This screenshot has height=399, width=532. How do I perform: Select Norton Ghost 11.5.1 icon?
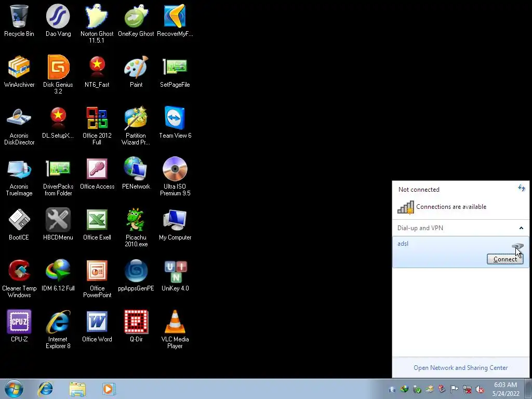click(97, 23)
